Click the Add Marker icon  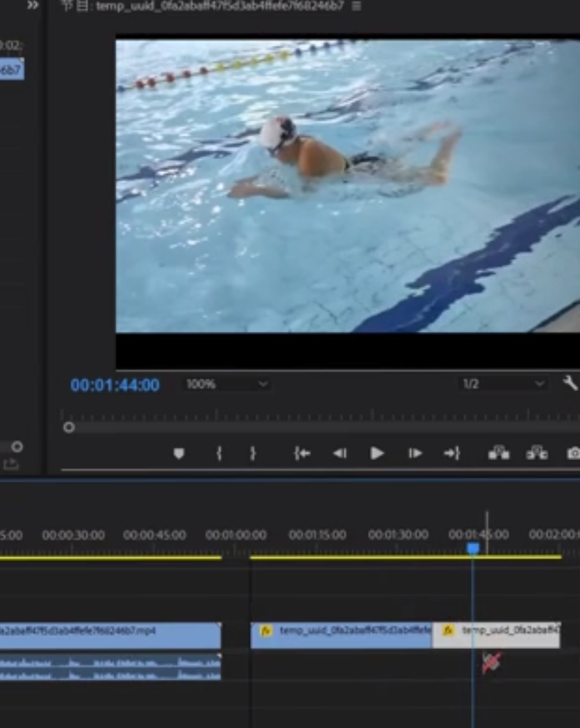point(179,453)
